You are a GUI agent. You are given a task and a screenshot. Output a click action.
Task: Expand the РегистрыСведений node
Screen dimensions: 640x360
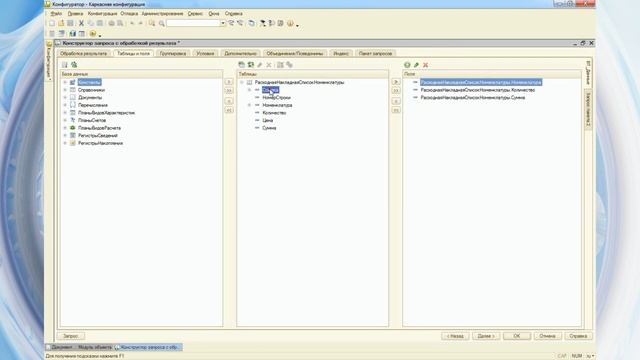(65, 136)
